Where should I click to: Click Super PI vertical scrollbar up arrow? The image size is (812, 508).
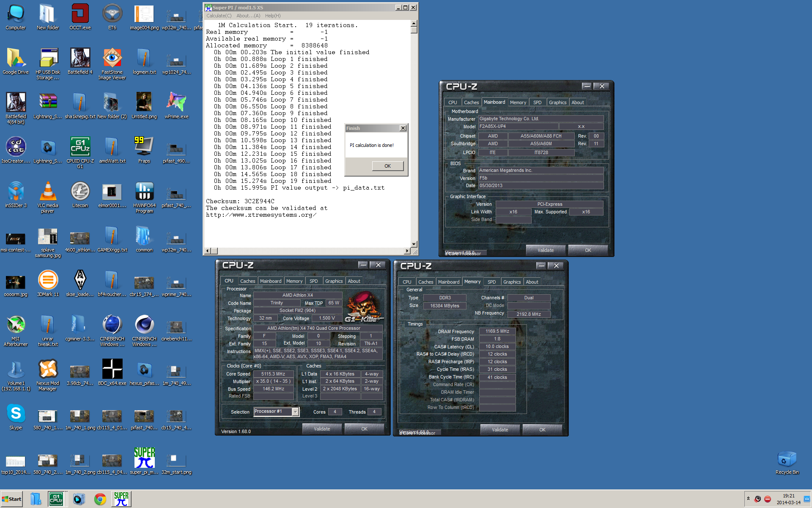tap(414, 23)
